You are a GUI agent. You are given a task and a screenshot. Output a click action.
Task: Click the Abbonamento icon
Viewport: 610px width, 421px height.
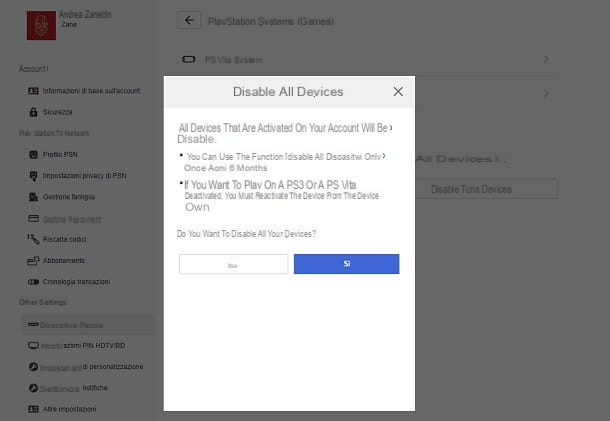pos(33,260)
